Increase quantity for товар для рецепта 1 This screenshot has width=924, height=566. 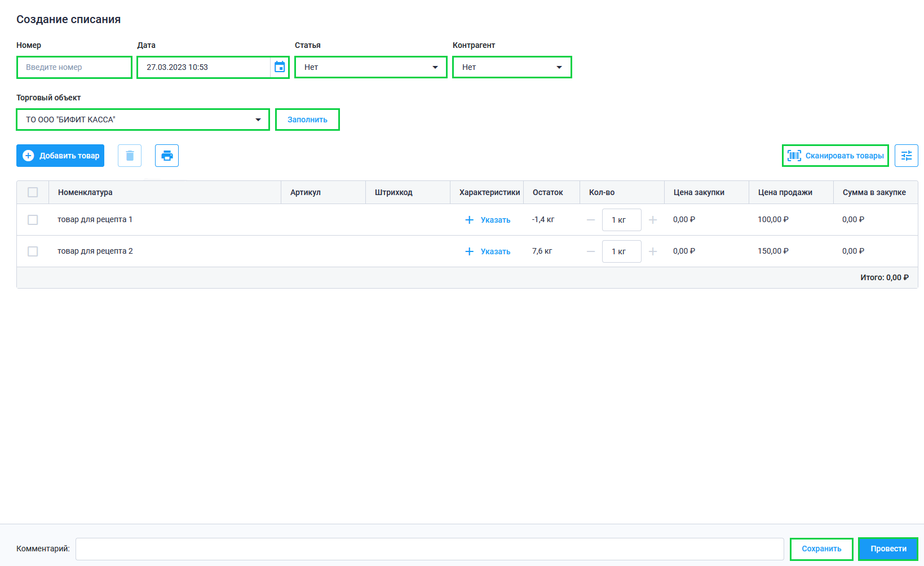(653, 220)
